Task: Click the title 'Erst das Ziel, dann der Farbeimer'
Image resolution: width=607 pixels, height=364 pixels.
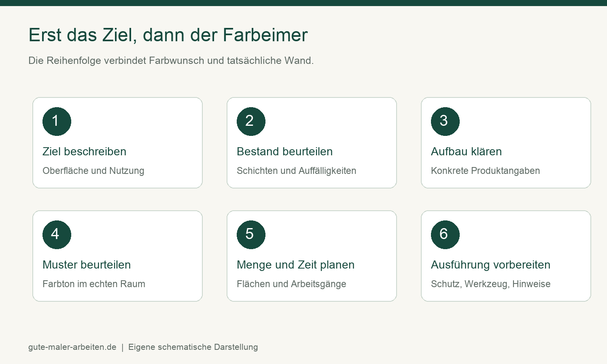Action: 168,35
